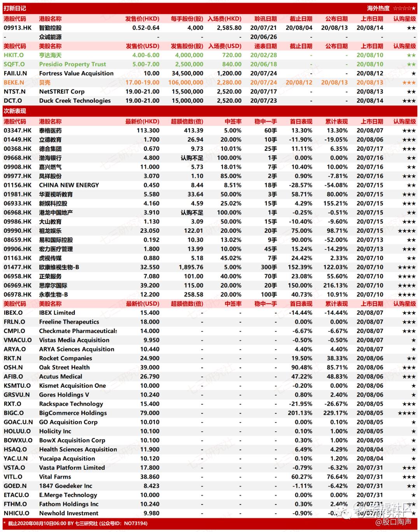Click ARYA Sciences Acquisition name

(77, 349)
